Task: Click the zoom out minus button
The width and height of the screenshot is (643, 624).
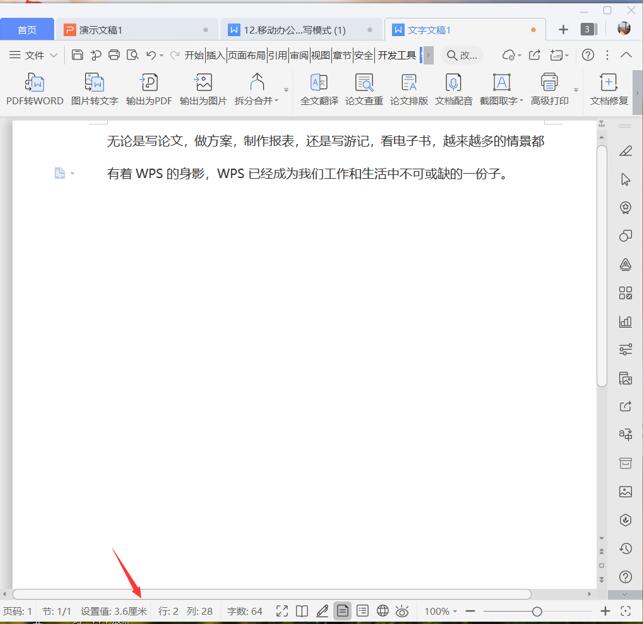Action: [x=470, y=611]
